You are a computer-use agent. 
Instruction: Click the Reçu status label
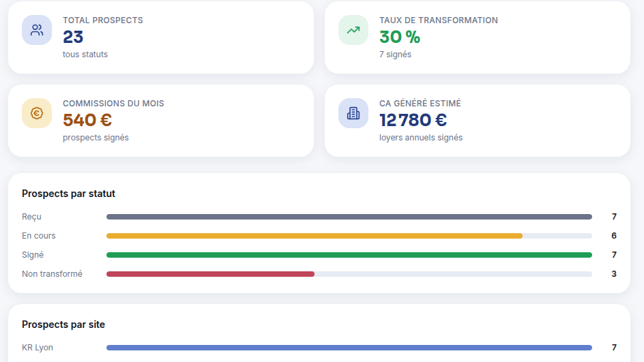pos(31,217)
